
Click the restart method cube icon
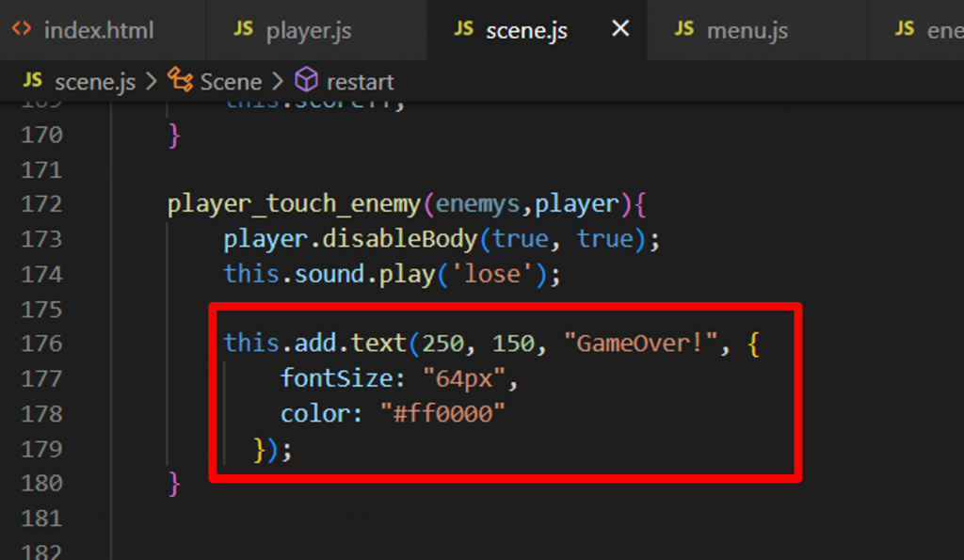tap(306, 81)
